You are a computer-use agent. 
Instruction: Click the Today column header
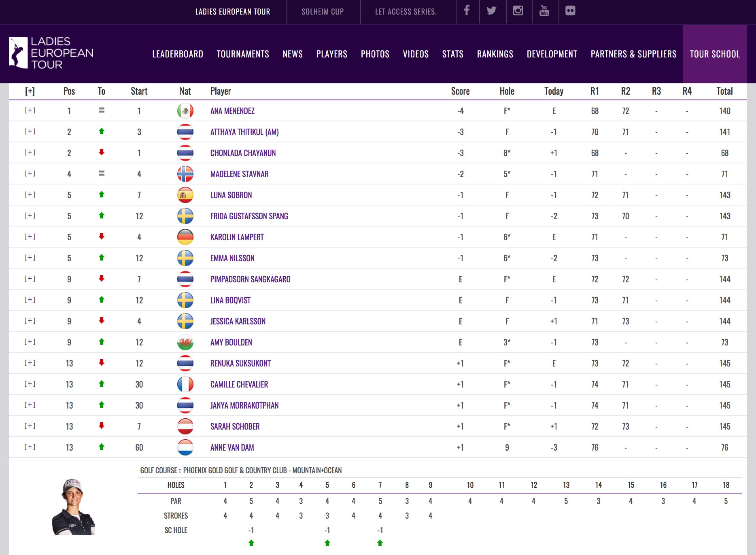(x=554, y=91)
